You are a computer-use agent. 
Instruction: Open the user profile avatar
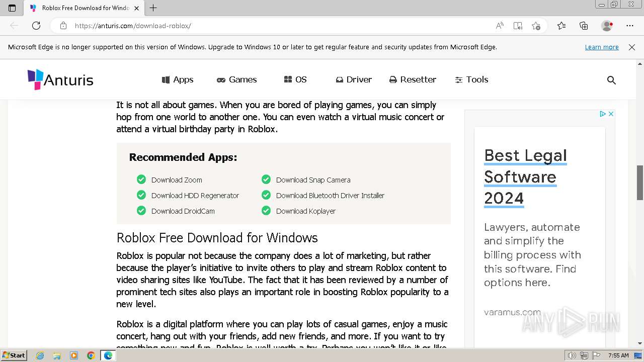pyautogui.click(x=607, y=26)
